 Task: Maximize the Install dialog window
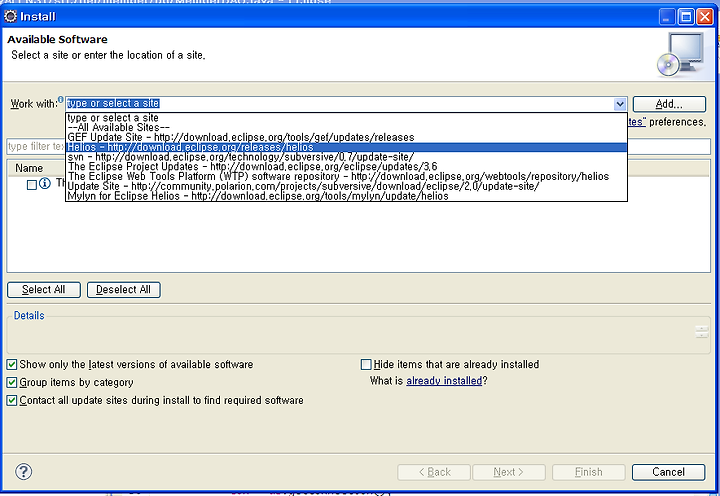point(686,17)
